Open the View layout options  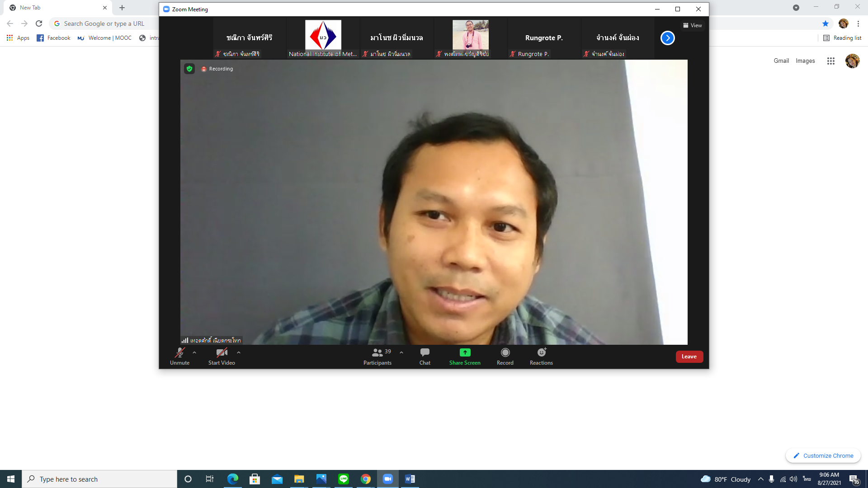(693, 25)
